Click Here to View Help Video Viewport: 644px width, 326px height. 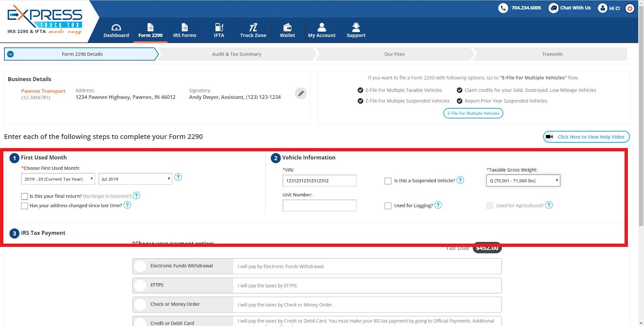point(586,137)
